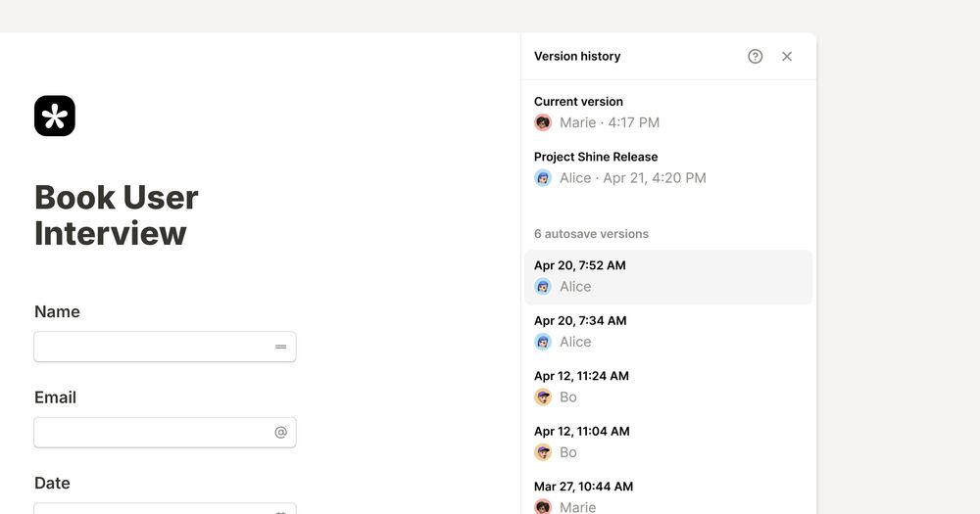Screen dimensions: 980x514
Task: Open the Apr 12, 11:04 AM autosave
Action: click(668, 443)
